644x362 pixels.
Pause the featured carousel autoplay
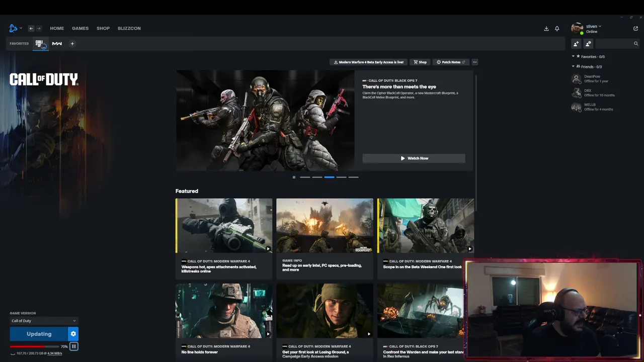(294, 177)
